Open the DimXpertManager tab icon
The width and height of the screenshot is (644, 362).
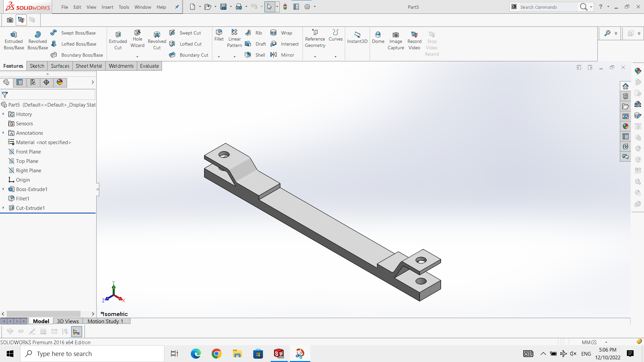(46, 82)
